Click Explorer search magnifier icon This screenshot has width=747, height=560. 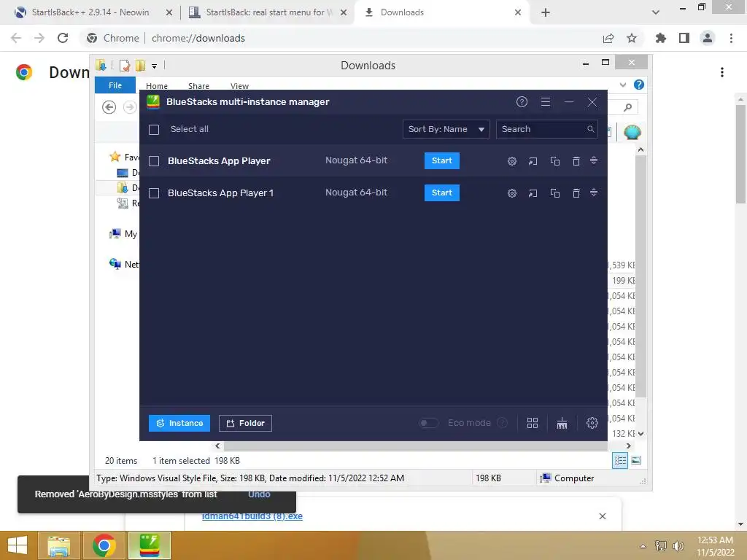(628, 107)
